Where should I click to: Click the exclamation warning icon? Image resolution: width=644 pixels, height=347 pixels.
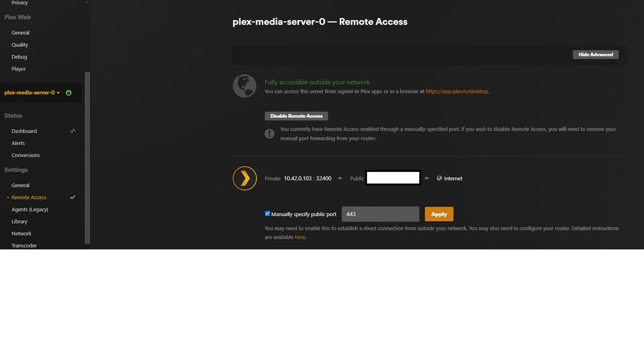(270, 134)
